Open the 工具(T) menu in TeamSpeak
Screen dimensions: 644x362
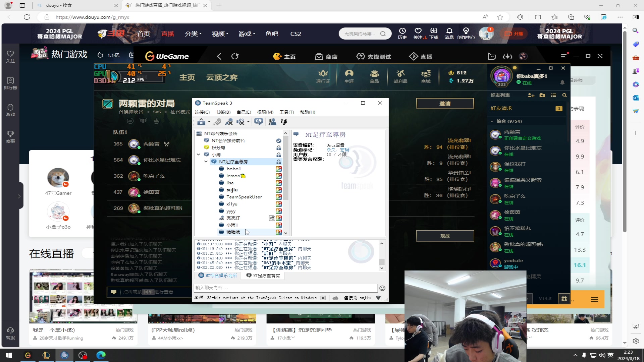pyautogui.click(x=287, y=112)
